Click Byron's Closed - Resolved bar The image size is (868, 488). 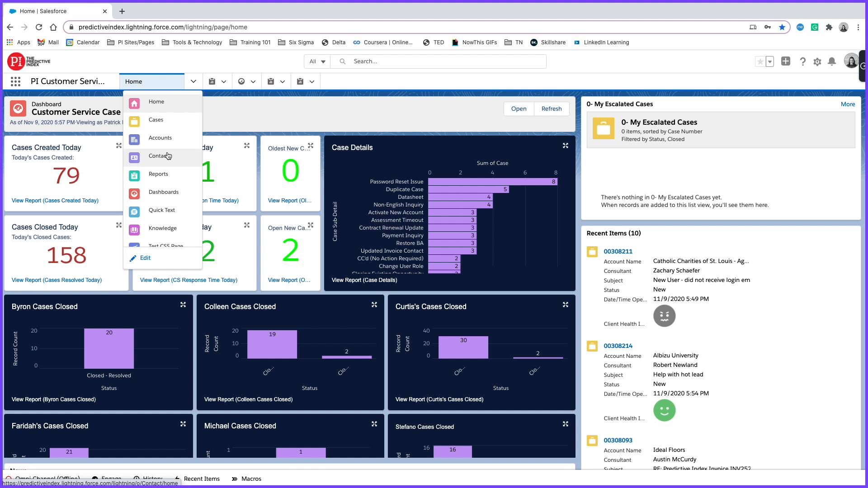(109, 348)
